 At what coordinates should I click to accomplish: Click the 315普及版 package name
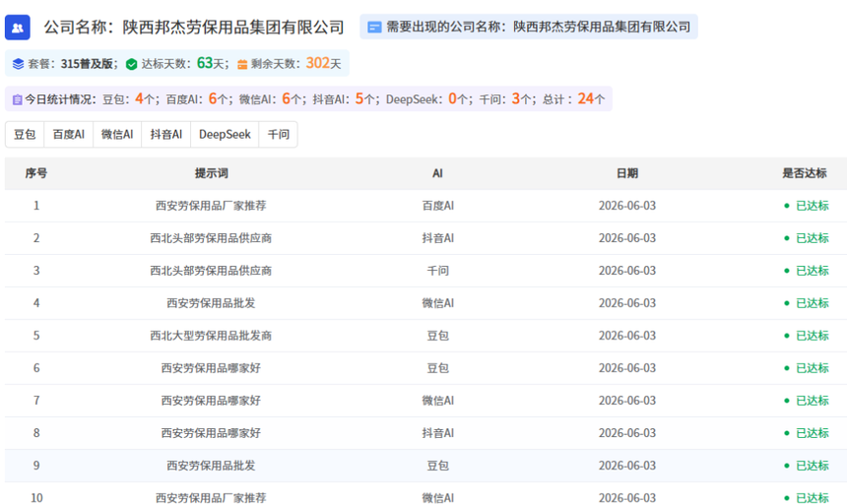pyautogui.click(x=87, y=64)
